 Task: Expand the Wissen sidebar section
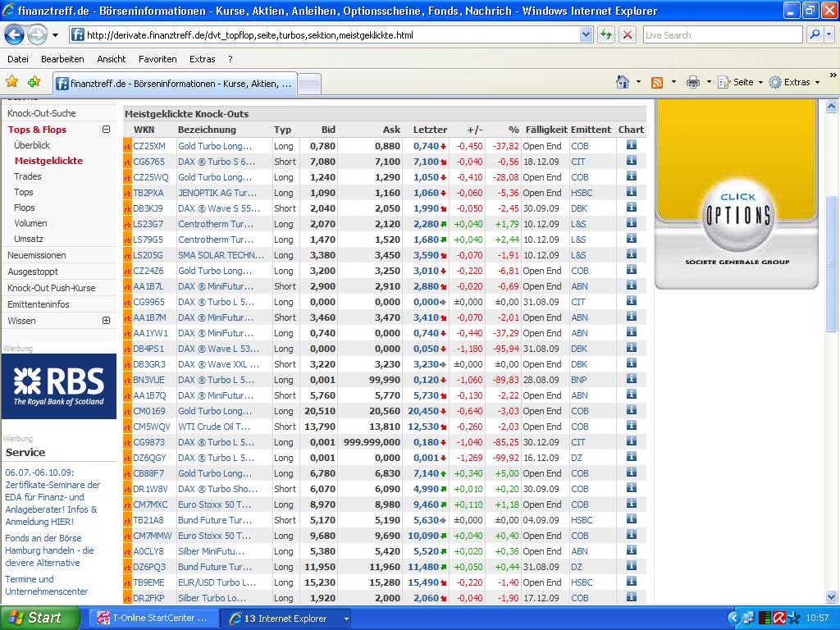(x=106, y=321)
